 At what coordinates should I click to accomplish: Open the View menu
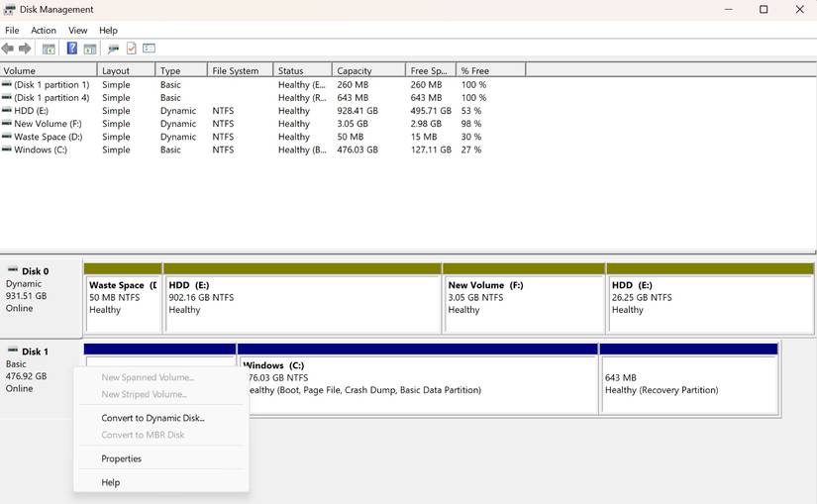pos(77,31)
